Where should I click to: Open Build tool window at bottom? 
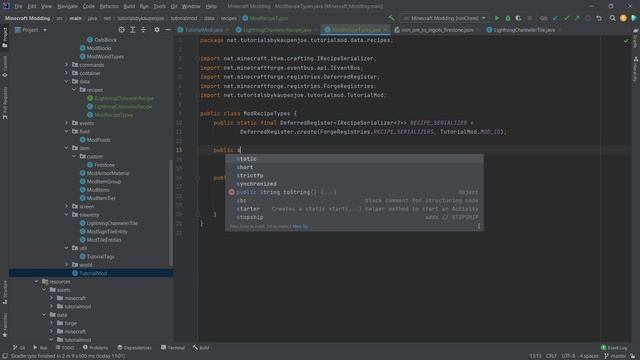(x=201, y=348)
